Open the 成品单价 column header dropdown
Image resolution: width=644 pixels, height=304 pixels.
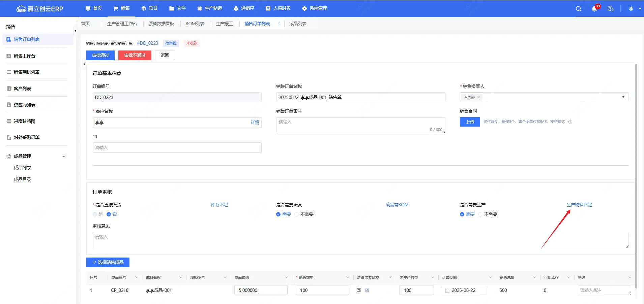286,277
